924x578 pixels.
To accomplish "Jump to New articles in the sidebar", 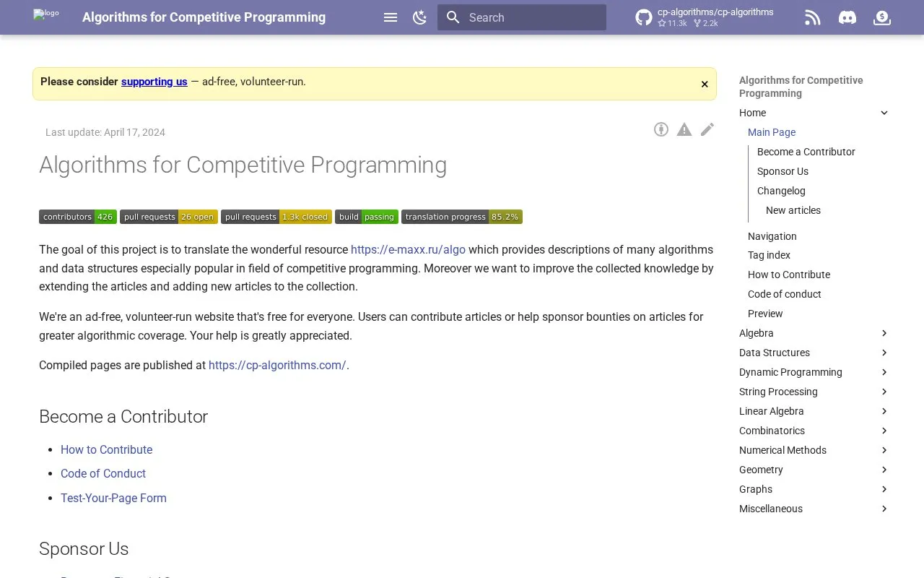I will point(793,210).
